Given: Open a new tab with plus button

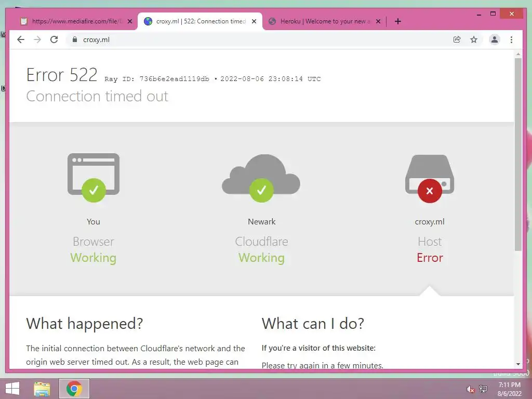Looking at the screenshot, I should pyautogui.click(x=398, y=21).
